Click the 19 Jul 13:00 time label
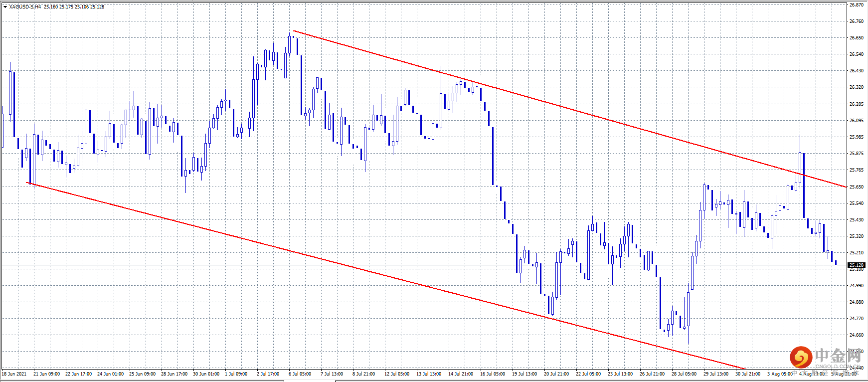This screenshot has width=868, height=382. (524, 374)
